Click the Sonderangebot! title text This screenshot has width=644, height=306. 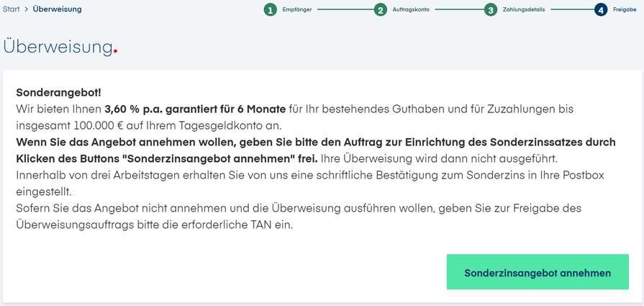[58, 93]
